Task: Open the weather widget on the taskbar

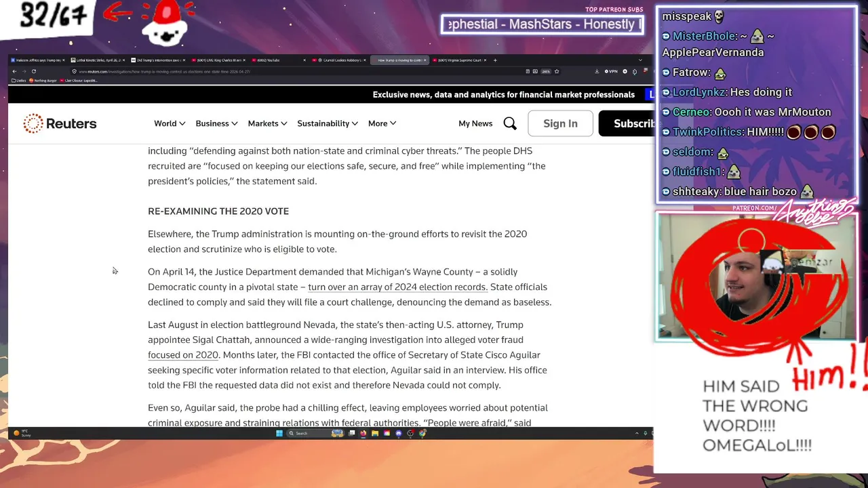Action: pyautogui.click(x=22, y=433)
